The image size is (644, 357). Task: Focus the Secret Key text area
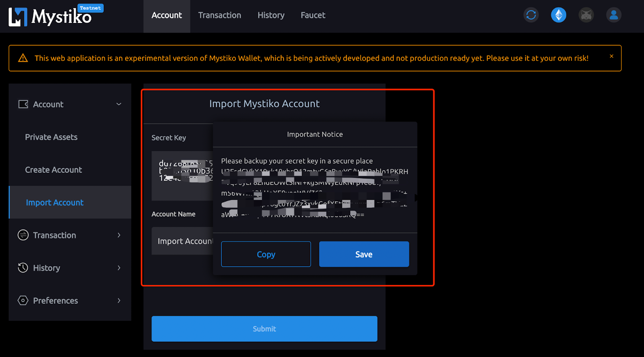click(182, 176)
